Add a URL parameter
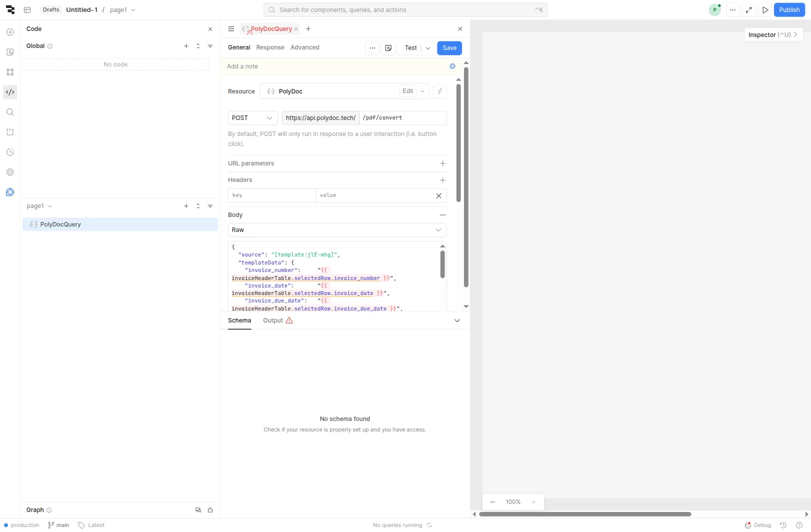Screen dimensions: 811x532 pyautogui.click(x=442, y=163)
